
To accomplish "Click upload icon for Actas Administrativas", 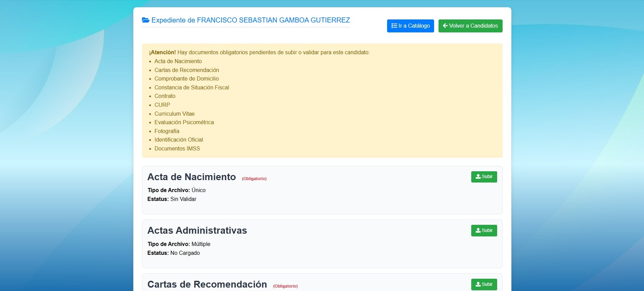I will [x=478, y=230].
